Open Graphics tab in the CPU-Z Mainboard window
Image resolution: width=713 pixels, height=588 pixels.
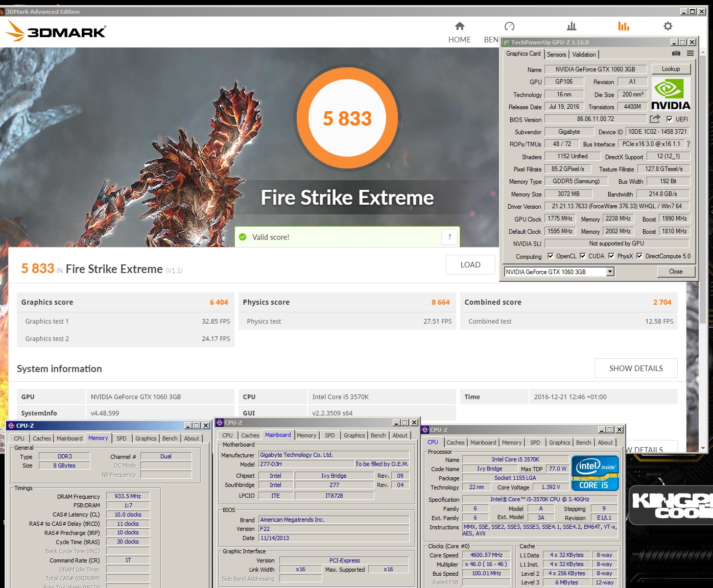[354, 435]
